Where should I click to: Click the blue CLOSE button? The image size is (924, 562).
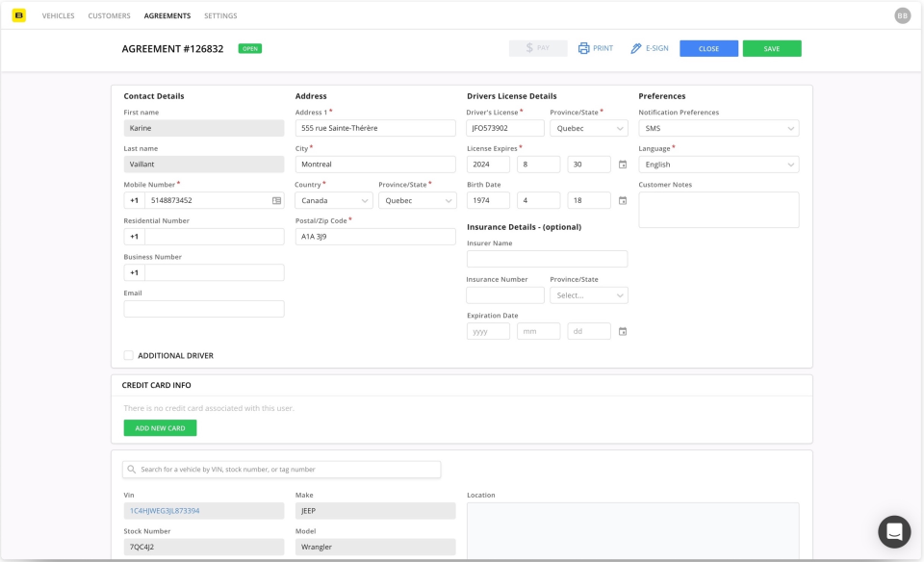point(708,48)
